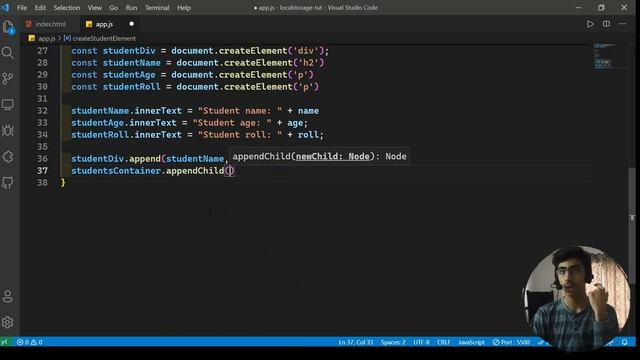Screen dimensions: 640x360
Task: Click studentAge variable on line 29
Action: (129, 75)
